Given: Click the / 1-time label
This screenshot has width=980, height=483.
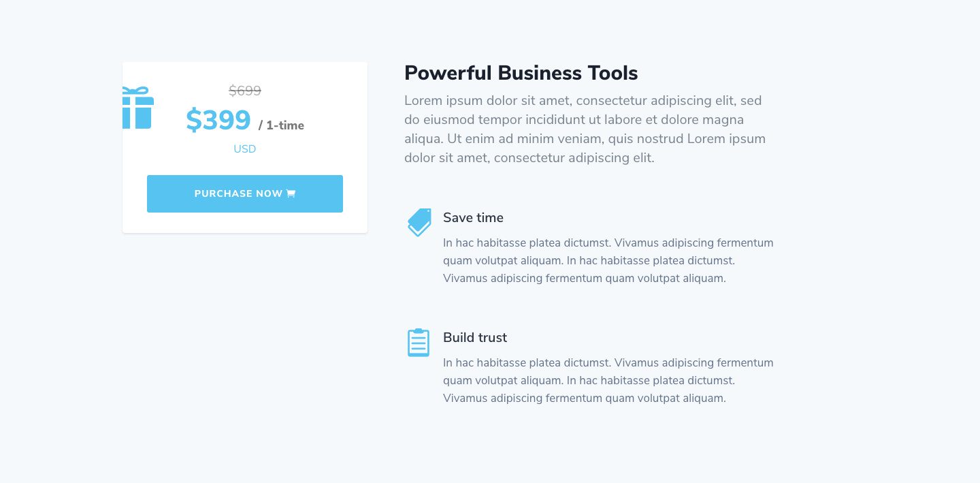Looking at the screenshot, I should (x=281, y=125).
